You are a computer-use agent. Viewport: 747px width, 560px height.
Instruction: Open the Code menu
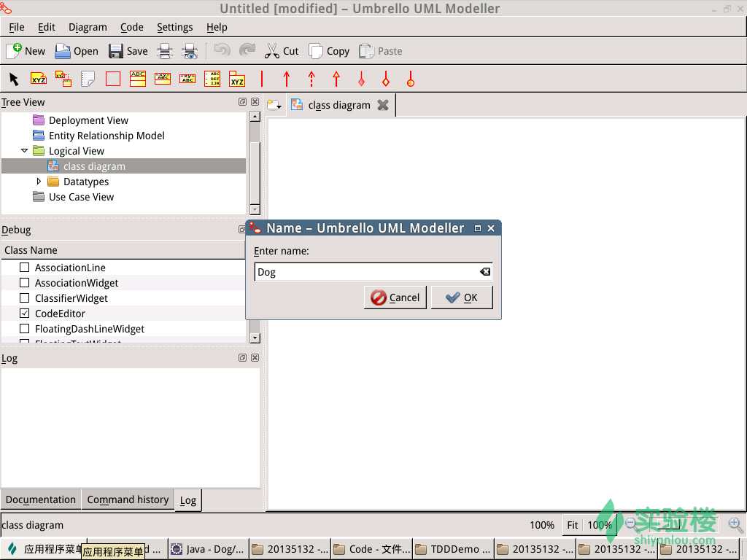(131, 27)
